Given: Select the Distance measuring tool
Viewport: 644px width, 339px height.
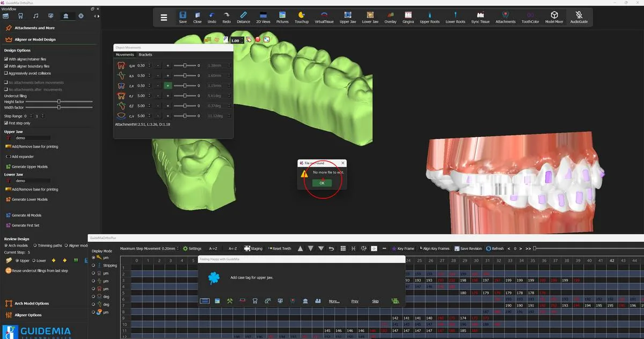Looking at the screenshot, I should 244,17.
